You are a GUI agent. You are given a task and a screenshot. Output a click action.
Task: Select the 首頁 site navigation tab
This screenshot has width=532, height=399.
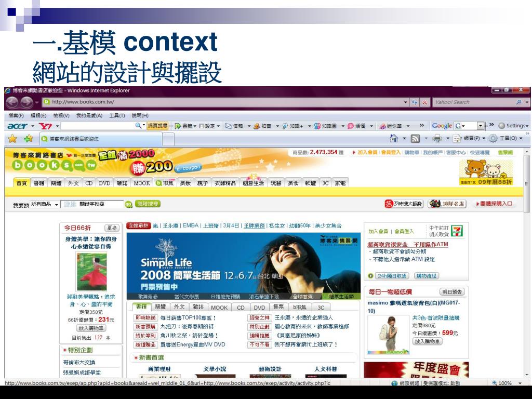[x=21, y=183]
